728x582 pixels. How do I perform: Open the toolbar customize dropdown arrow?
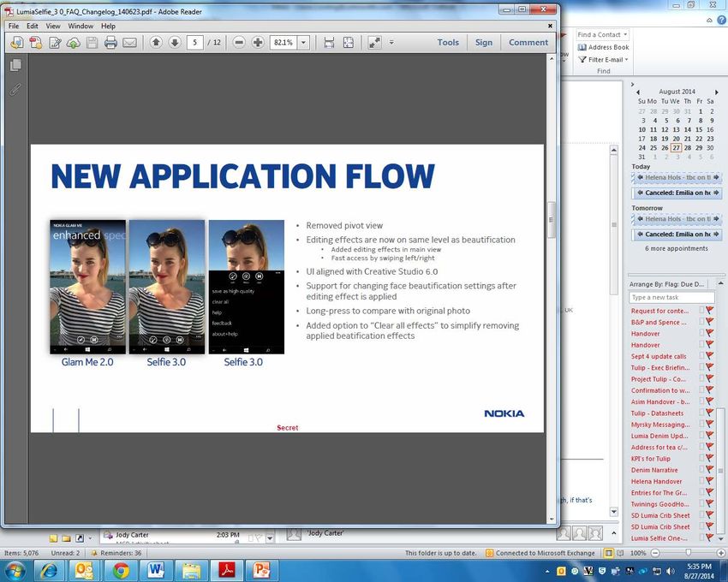[x=391, y=43]
